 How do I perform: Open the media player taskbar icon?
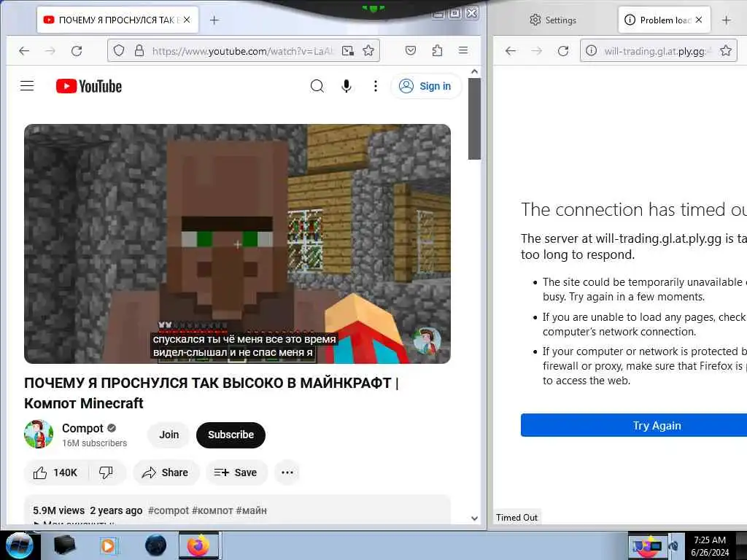(x=109, y=545)
